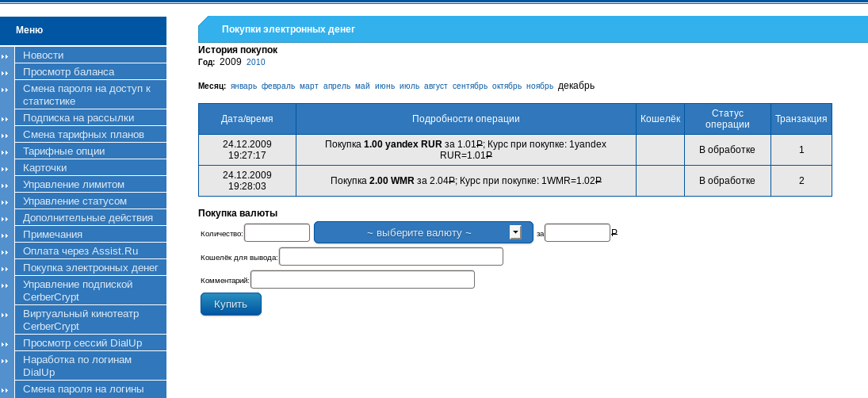Click the arrow icon beside Карточки

click(x=6, y=168)
